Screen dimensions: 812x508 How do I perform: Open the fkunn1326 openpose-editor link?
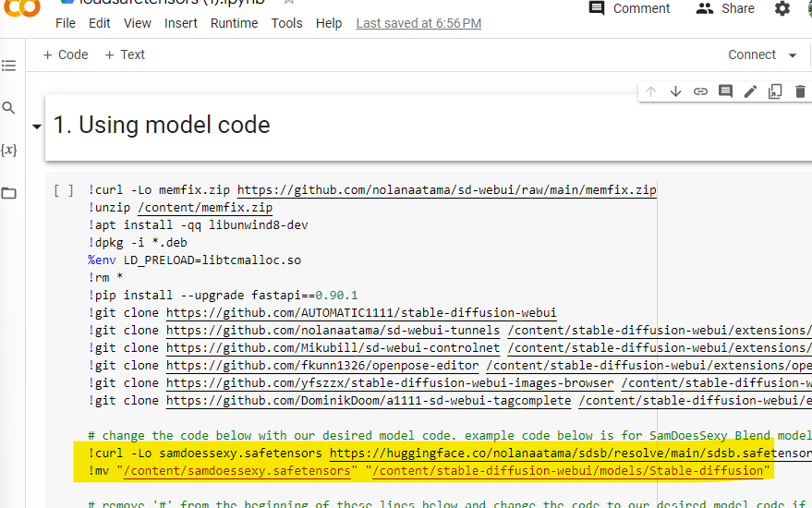pyautogui.click(x=322, y=366)
